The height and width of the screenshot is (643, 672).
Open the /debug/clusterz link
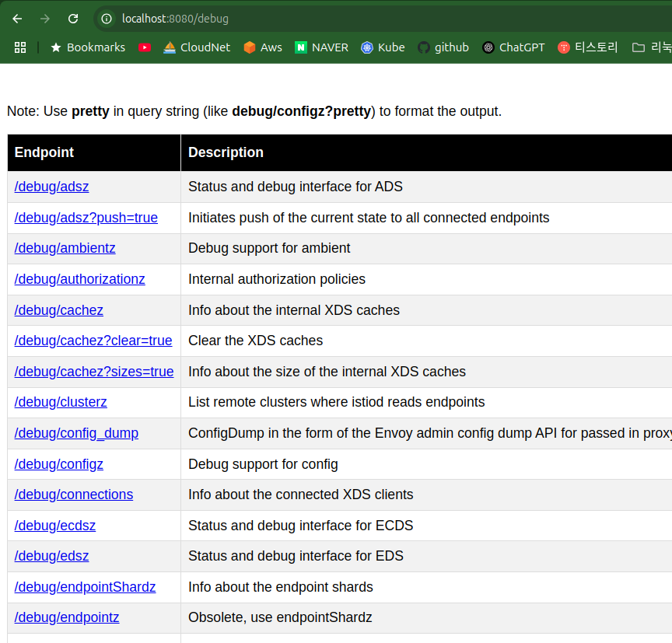(61, 402)
